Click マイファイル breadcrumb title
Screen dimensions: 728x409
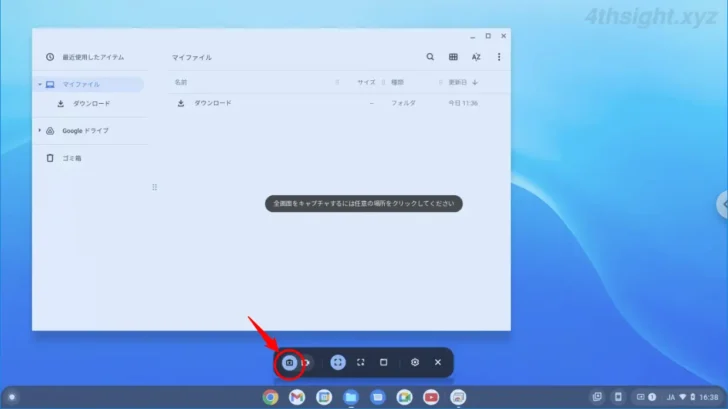pyautogui.click(x=192, y=58)
